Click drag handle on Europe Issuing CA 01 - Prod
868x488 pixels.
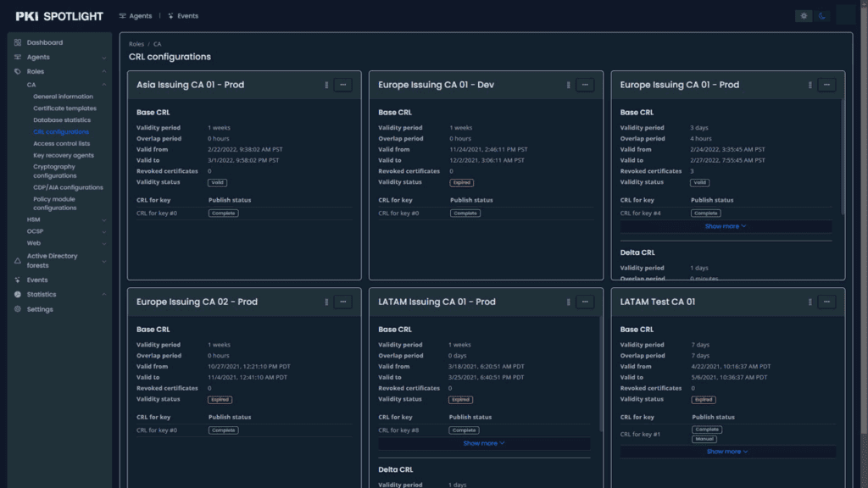[x=810, y=86]
